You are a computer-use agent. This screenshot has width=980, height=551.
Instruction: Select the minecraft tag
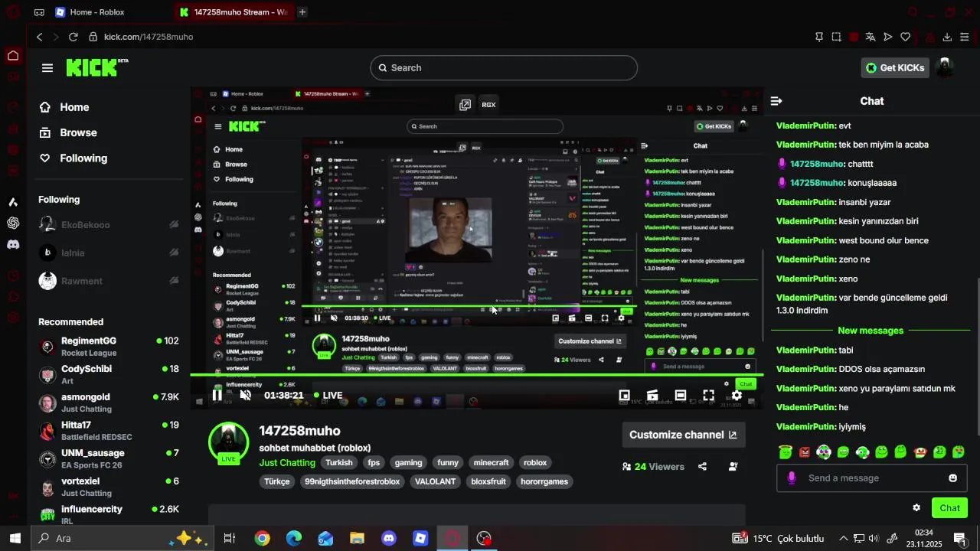[491, 462]
